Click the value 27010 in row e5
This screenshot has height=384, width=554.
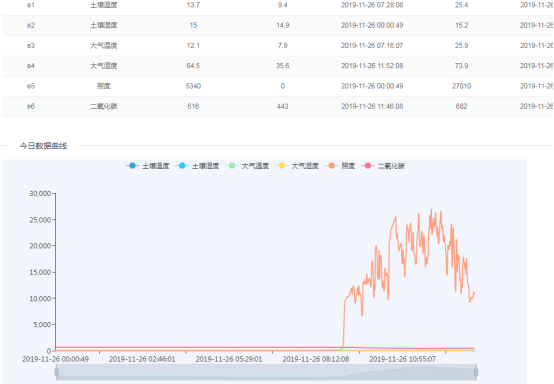(461, 86)
